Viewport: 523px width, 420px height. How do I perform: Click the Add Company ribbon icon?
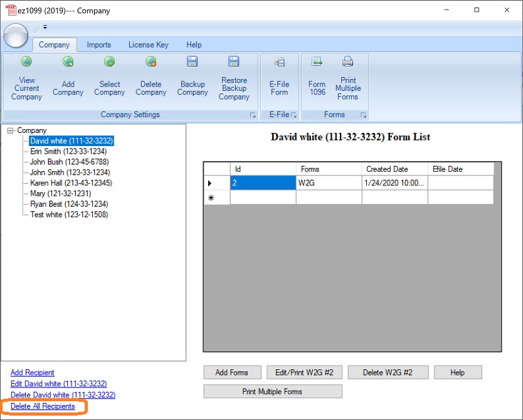68,62
